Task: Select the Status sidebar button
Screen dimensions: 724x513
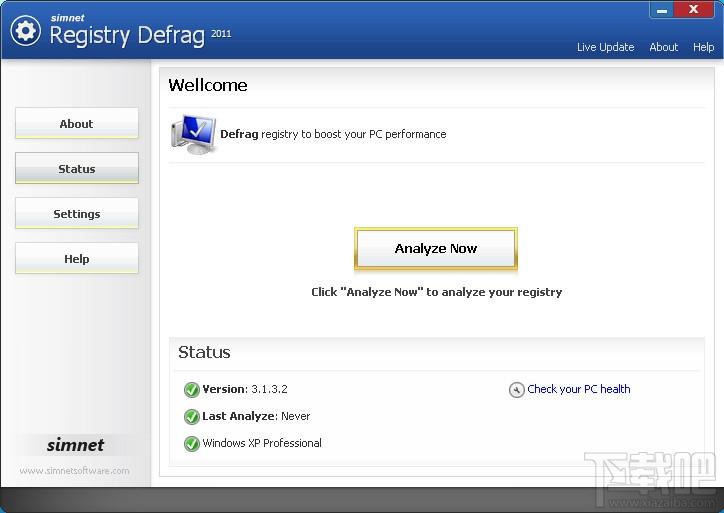Action: [77, 169]
